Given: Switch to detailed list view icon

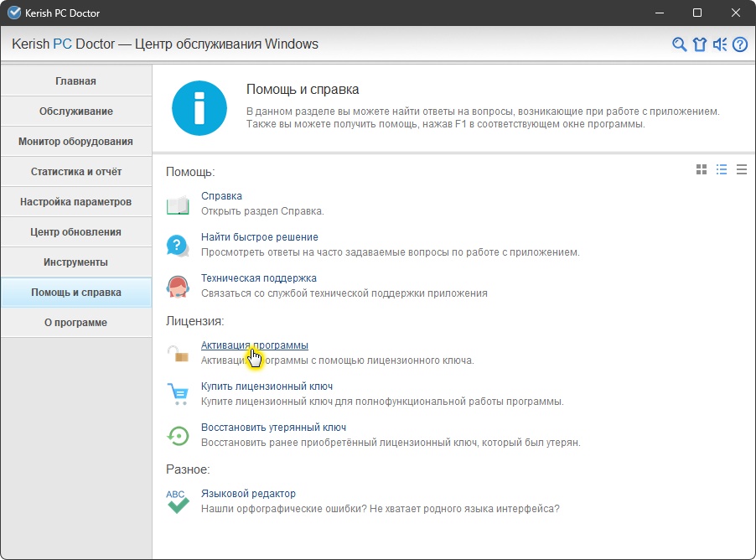Looking at the screenshot, I should [722, 169].
